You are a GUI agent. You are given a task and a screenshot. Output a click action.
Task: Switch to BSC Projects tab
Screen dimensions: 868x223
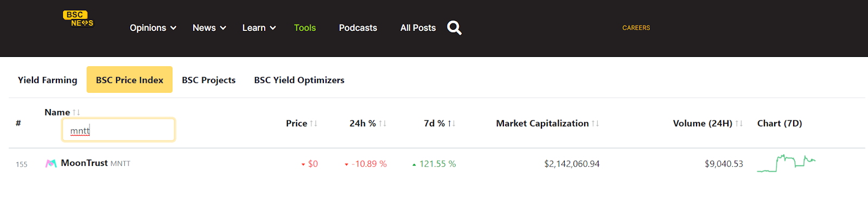tap(209, 80)
